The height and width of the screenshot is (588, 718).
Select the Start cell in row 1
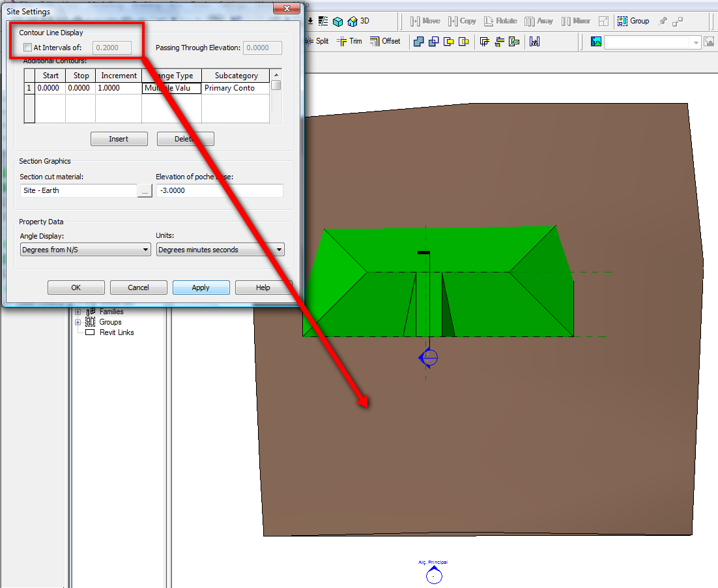(x=50, y=88)
